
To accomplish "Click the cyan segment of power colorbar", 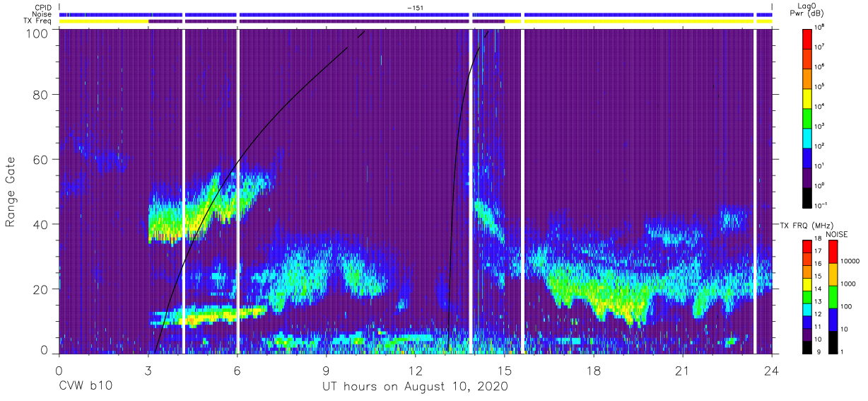I will coord(807,137).
